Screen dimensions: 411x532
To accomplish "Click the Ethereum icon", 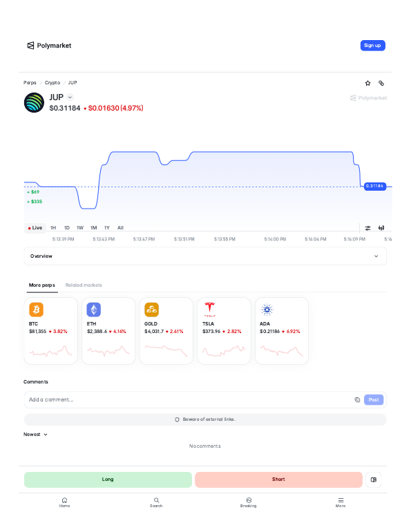I will [93, 310].
